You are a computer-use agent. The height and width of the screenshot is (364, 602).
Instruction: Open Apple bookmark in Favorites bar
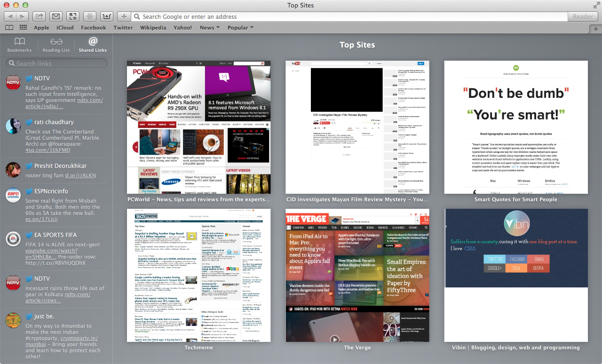[41, 28]
